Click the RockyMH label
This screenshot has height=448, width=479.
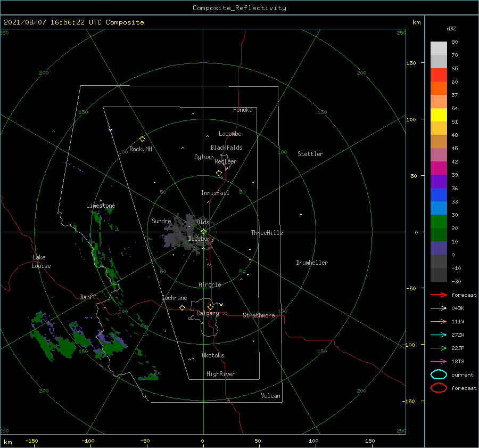pyautogui.click(x=141, y=149)
